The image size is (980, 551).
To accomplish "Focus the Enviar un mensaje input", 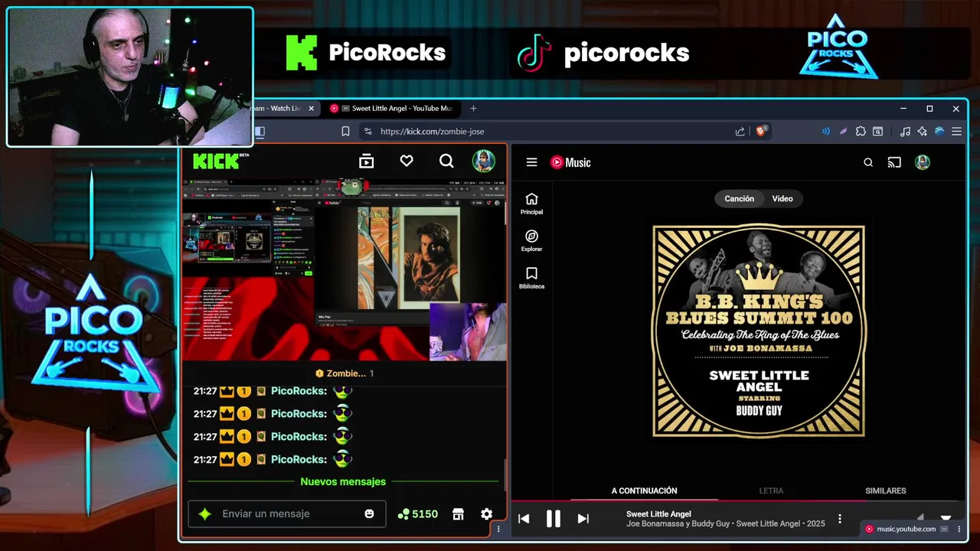I will (287, 514).
